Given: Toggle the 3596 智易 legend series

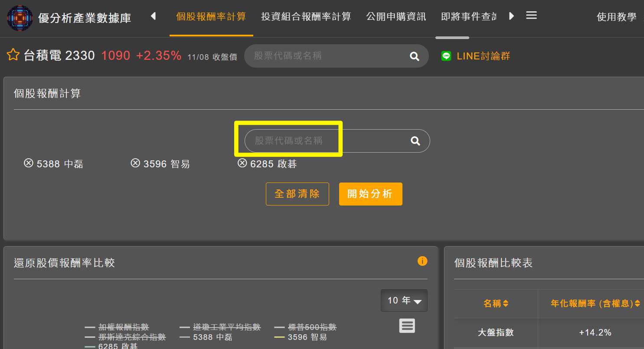Looking at the screenshot, I should point(301,337).
